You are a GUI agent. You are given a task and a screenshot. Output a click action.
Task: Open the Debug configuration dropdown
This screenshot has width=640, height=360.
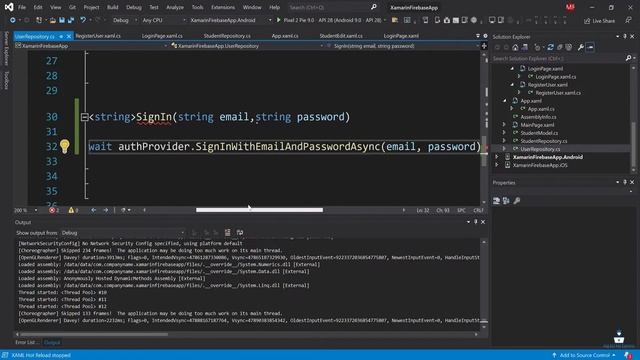pyautogui.click(x=124, y=20)
